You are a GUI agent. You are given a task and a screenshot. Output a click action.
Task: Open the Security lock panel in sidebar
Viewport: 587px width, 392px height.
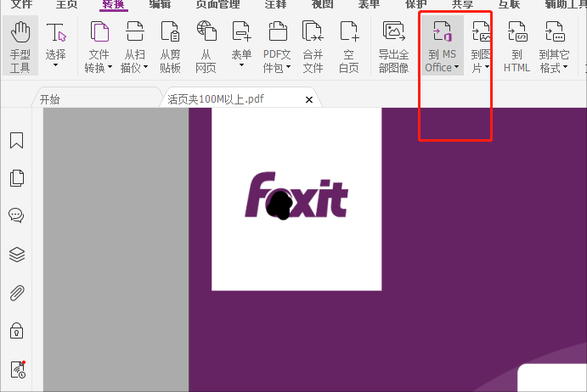point(16,330)
